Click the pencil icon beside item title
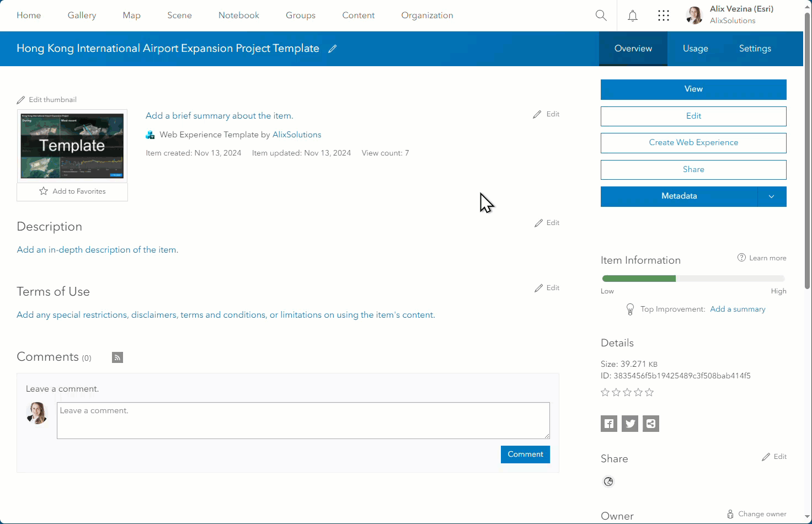The width and height of the screenshot is (812, 524). pos(332,49)
